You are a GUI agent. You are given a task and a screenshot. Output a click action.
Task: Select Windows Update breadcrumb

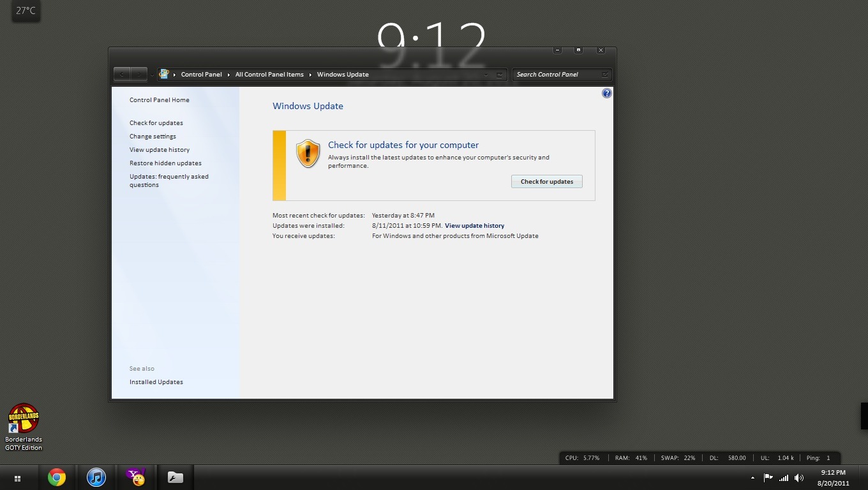pos(343,75)
